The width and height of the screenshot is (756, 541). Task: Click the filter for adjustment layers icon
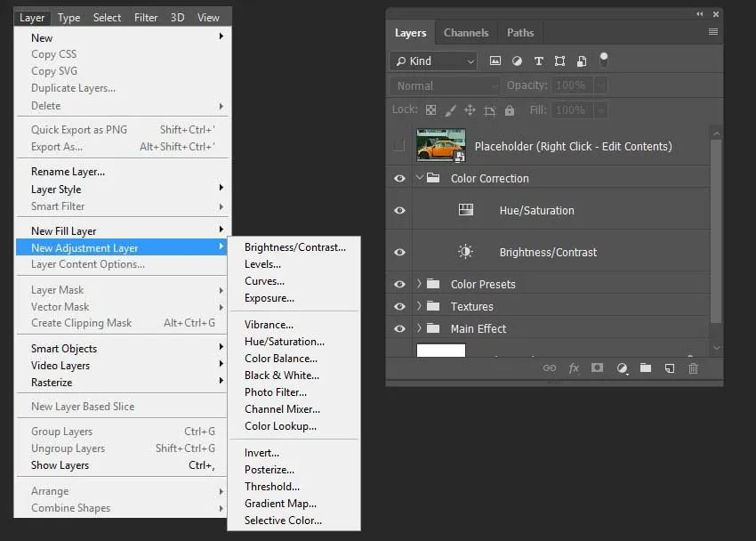tap(517, 61)
